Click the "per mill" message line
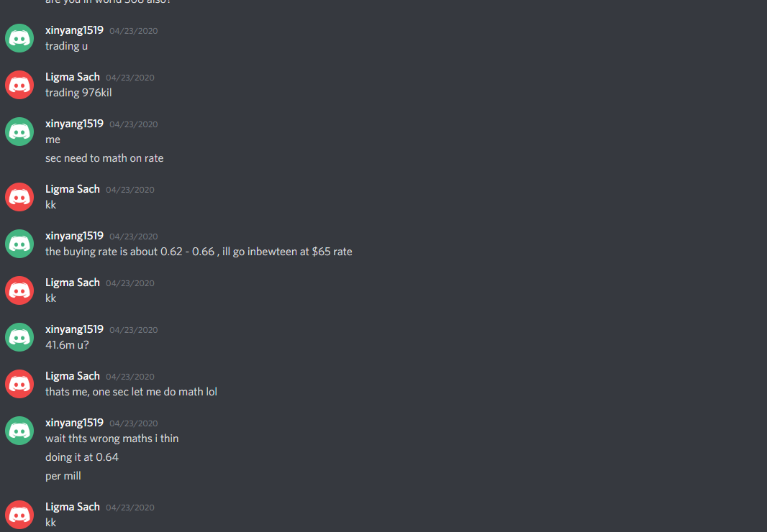This screenshot has height=532, width=767. pos(63,476)
